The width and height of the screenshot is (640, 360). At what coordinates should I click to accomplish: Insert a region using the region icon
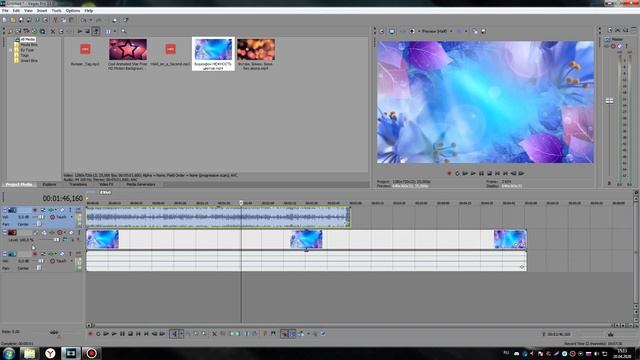click(273, 333)
